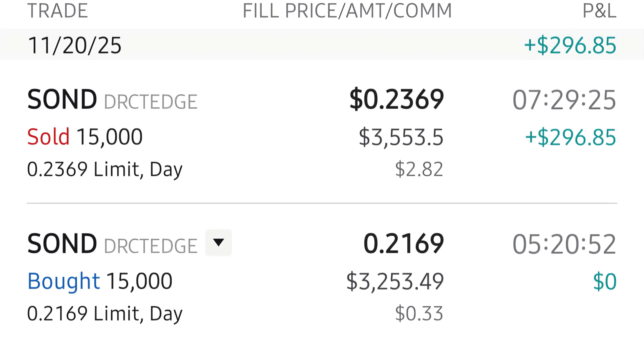The image size is (644, 345).
Task: Expand the SOND bought trade dropdown arrow
Action: (219, 243)
